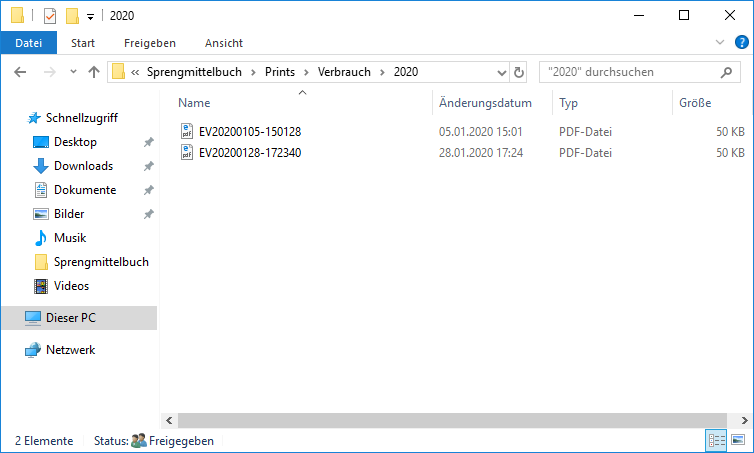754x453 pixels.
Task: Open recent locations dropdown arrow
Action: 73,72
